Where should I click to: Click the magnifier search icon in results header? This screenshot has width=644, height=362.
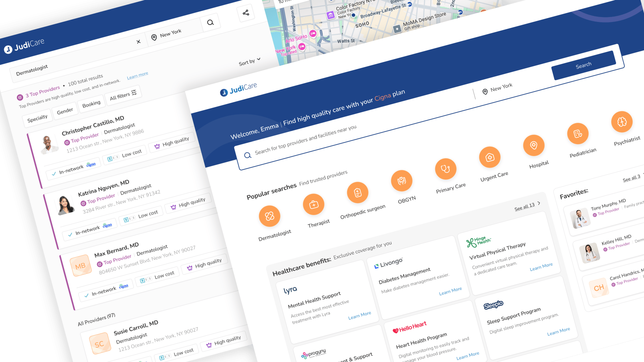tap(210, 23)
